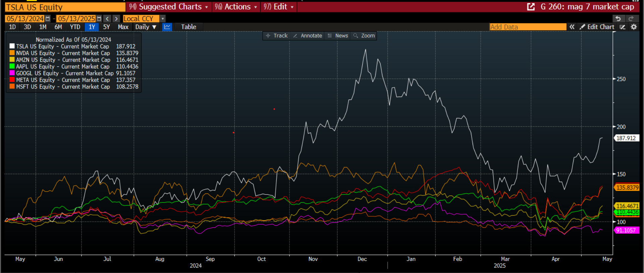This screenshot has width=644, height=273.
Task: Click the pop-out chart icon
Action: 531,7
